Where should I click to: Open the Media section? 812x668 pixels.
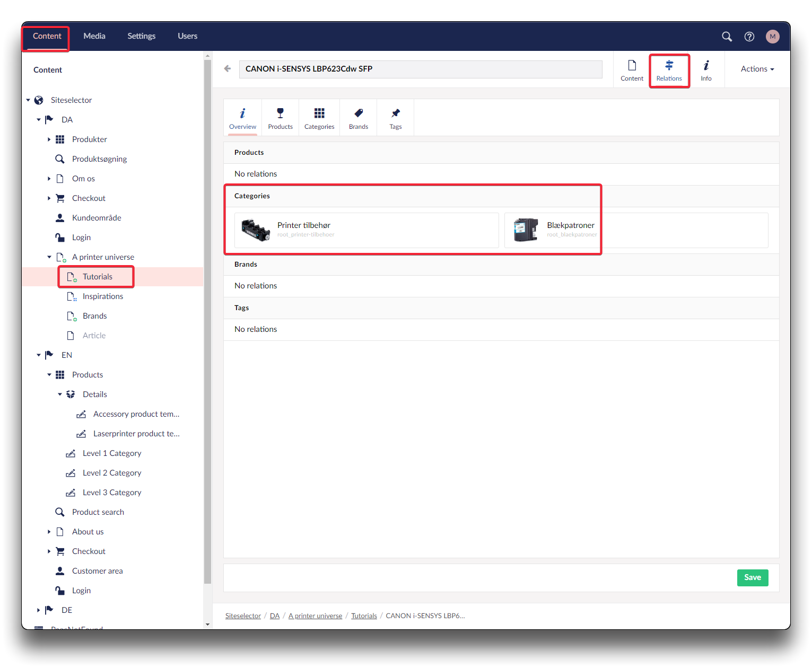pyautogui.click(x=94, y=36)
